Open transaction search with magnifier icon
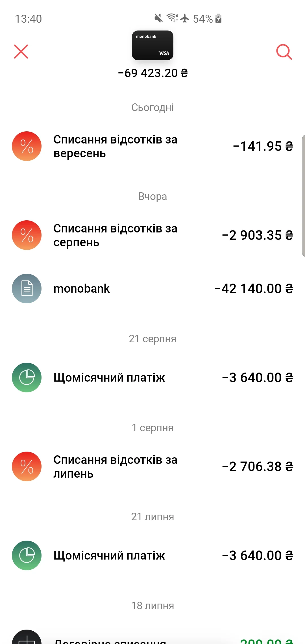This screenshot has width=305, height=644. click(284, 52)
